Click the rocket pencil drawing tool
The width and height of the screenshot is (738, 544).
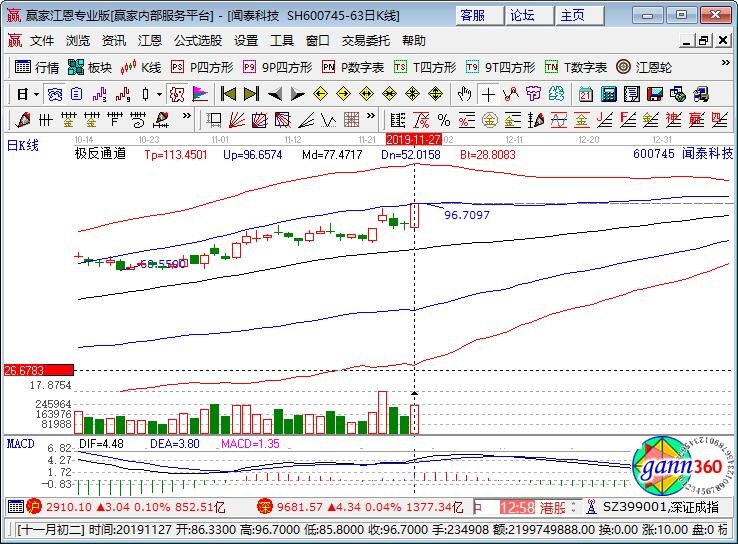click(x=23, y=120)
